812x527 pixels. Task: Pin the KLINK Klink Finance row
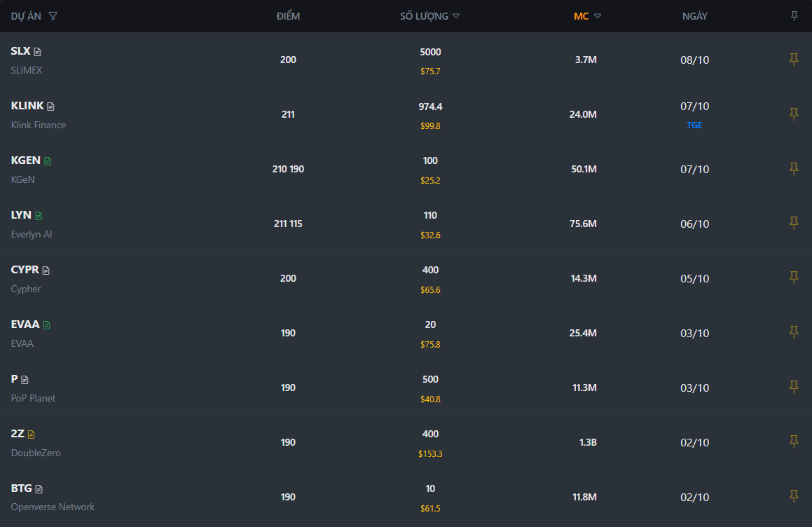click(x=794, y=114)
